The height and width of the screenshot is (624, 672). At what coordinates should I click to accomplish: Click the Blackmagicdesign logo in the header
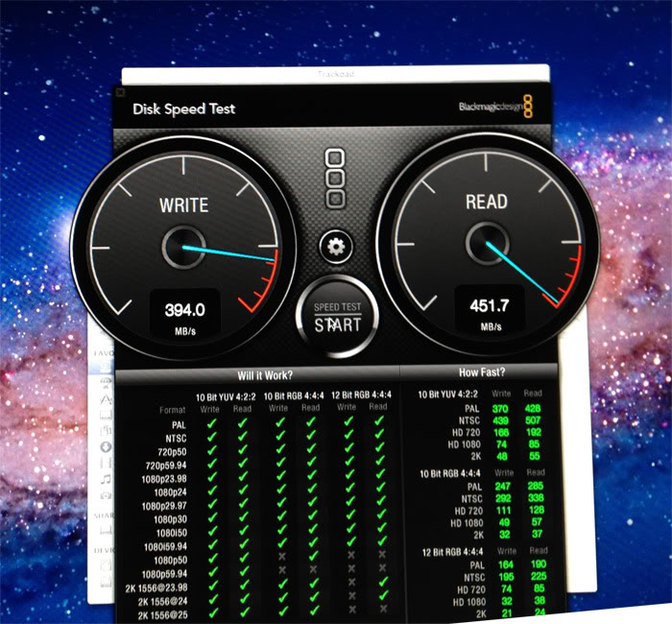pos(496,106)
